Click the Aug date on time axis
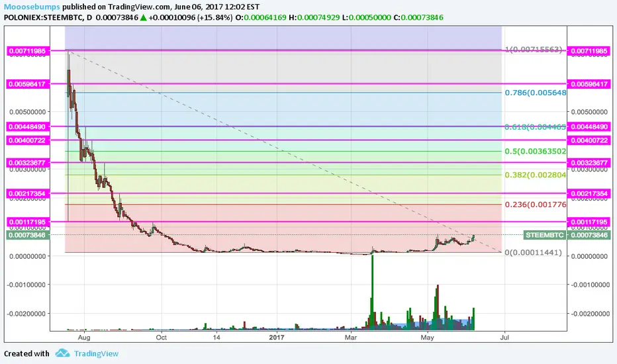 (84, 338)
